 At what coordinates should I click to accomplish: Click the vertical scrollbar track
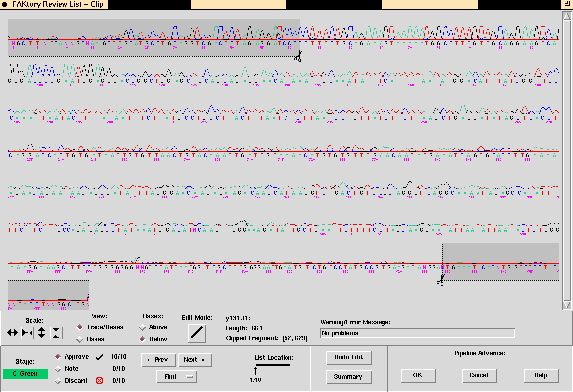567,160
